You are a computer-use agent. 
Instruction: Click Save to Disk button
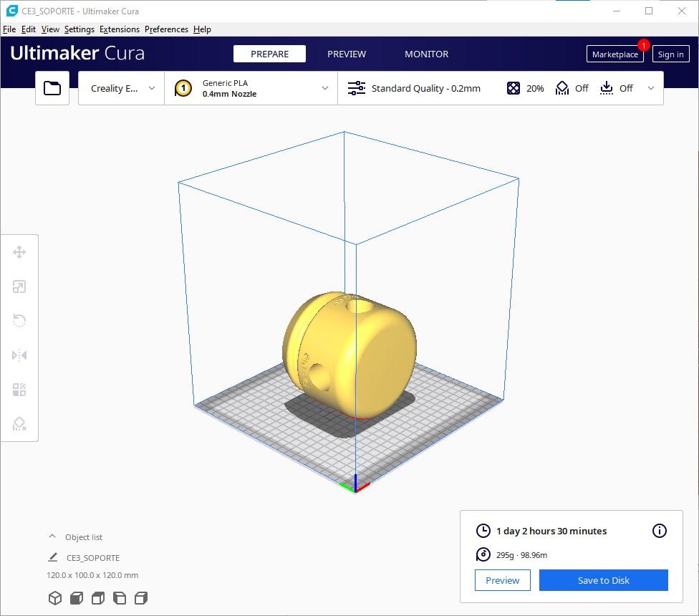coord(604,580)
